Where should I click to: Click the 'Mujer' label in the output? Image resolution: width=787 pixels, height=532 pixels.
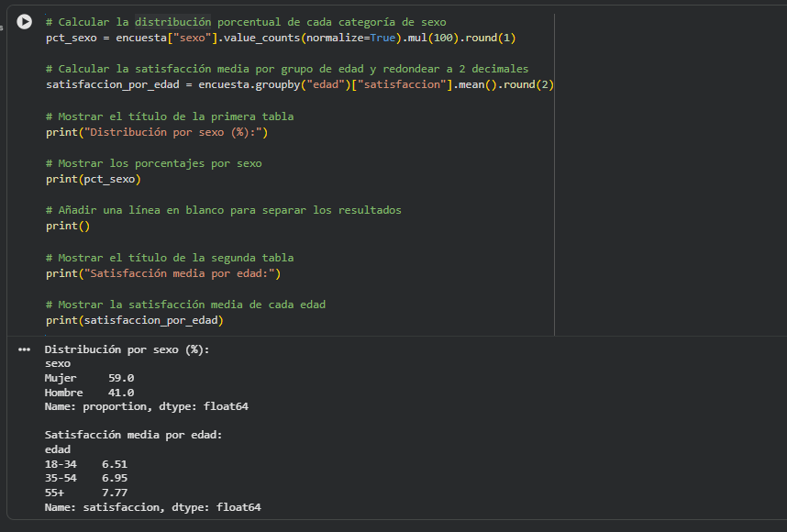click(x=61, y=378)
